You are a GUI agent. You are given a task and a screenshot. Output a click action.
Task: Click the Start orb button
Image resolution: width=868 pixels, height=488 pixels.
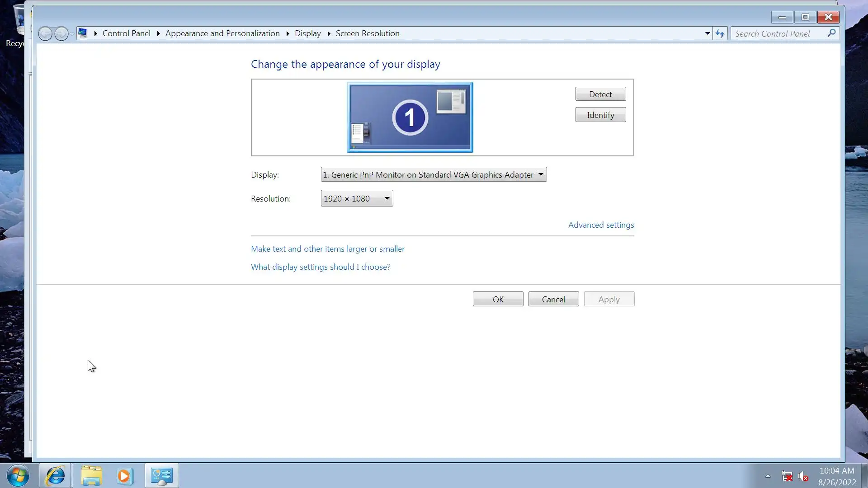(18, 475)
